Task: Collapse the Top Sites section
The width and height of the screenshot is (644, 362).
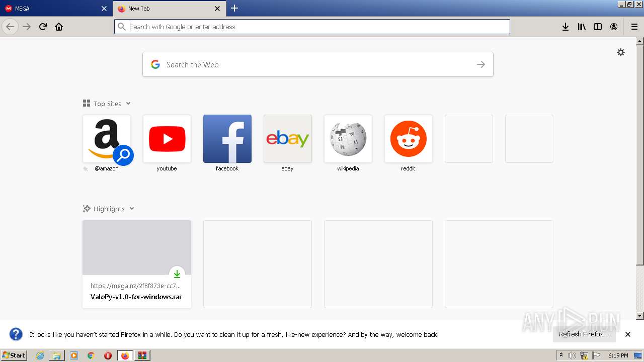Action: 128,104
